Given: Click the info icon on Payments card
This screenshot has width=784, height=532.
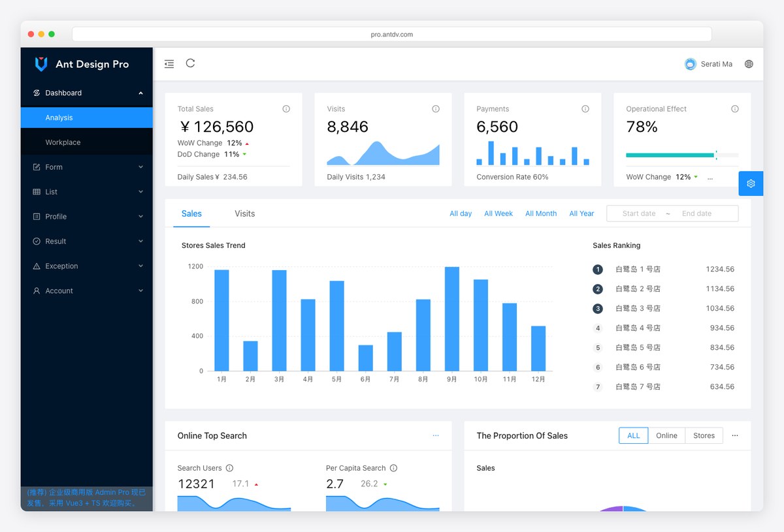Looking at the screenshot, I should click(585, 109).
